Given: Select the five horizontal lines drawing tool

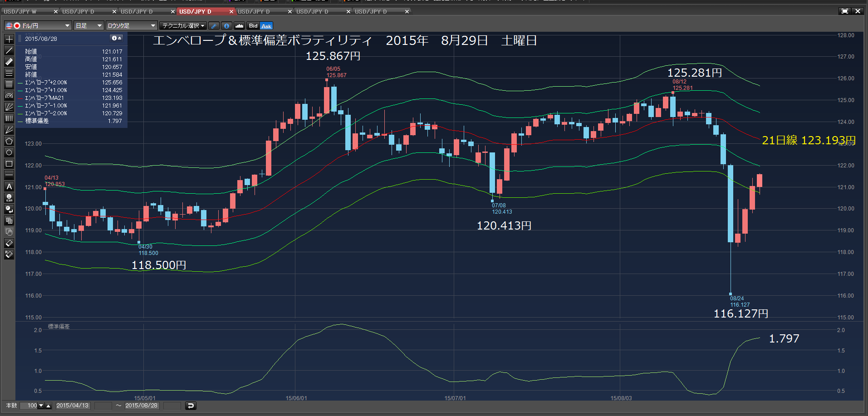Looking at the screenshot, I should [9, 84].
